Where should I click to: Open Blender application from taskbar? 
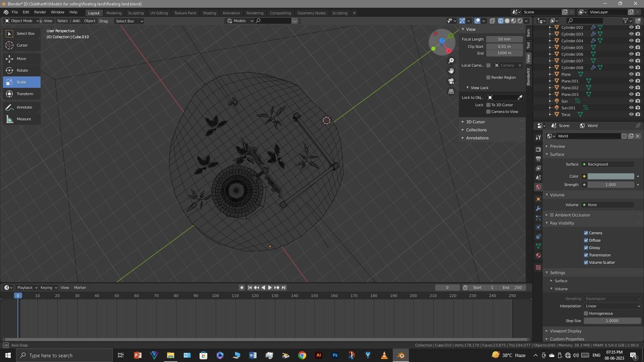coord(400,355)
